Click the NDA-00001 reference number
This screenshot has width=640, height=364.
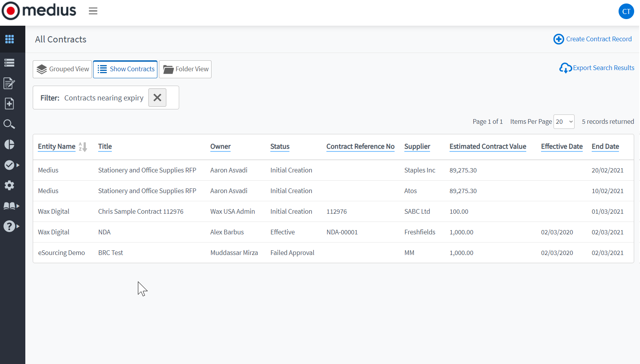point(342,232)
